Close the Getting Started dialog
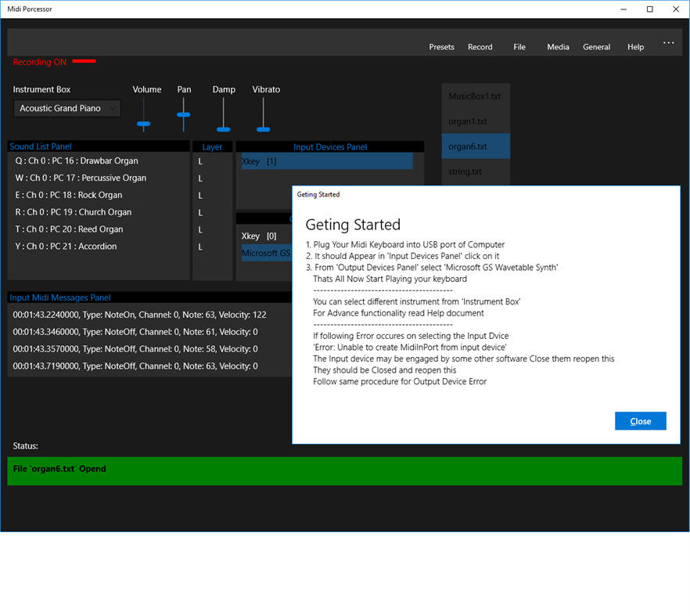Viewport: 690px width, 616px height. pyautogui.click(x=640, y=420)
